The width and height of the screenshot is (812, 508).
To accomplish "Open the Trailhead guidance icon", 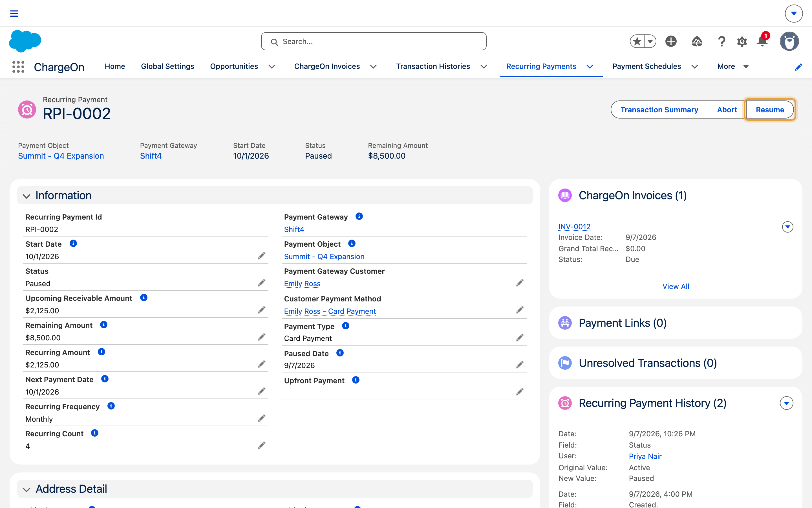I will tap(697, 41).
